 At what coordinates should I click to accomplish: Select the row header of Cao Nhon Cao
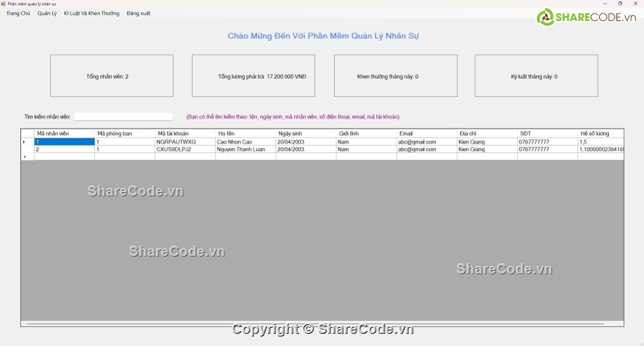click(28, 142)
